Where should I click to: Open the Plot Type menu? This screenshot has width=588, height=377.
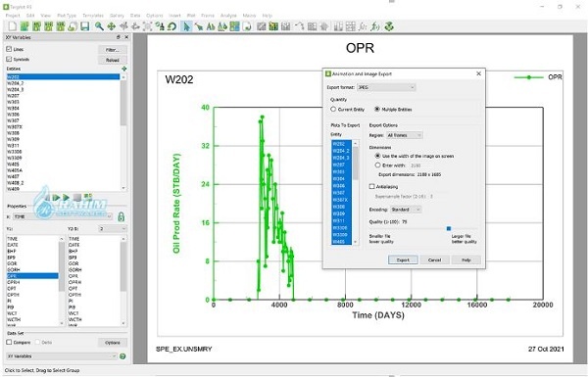click(x=67, y=16)
